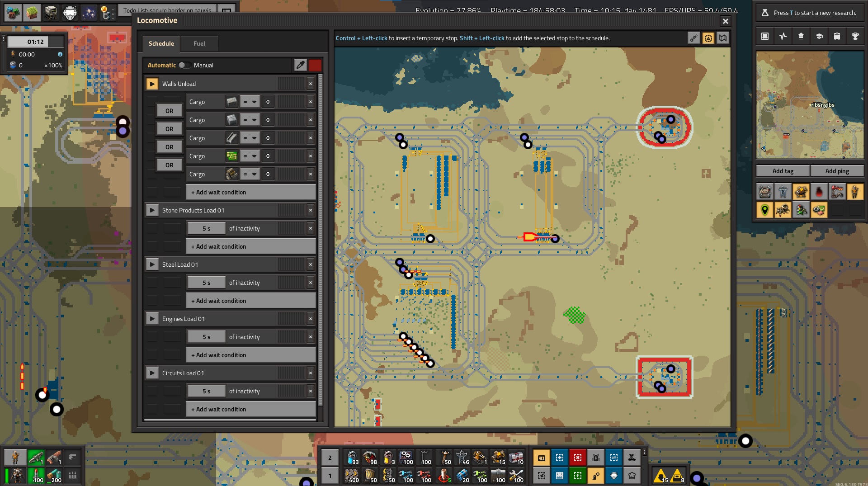Click the map icon above the locomotive map
The width and height of the screenshot is (868, 486).
coord(723,38)
